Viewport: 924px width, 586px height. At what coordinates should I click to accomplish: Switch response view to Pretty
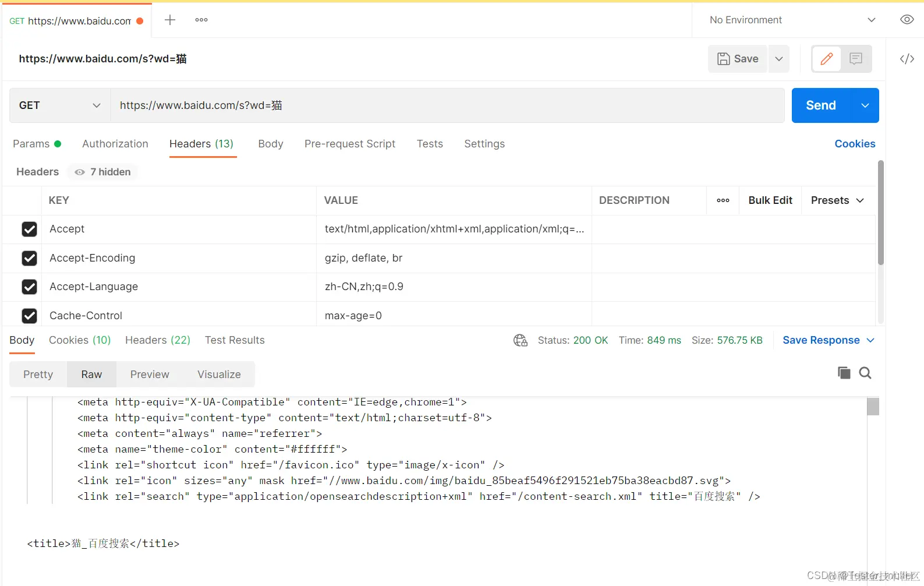point(38,375)
